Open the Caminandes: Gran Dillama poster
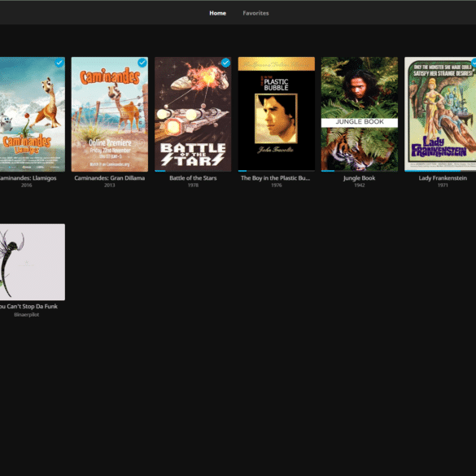Image resolution: width=476 pixels, height=476 pixels. tap(110, 114)
